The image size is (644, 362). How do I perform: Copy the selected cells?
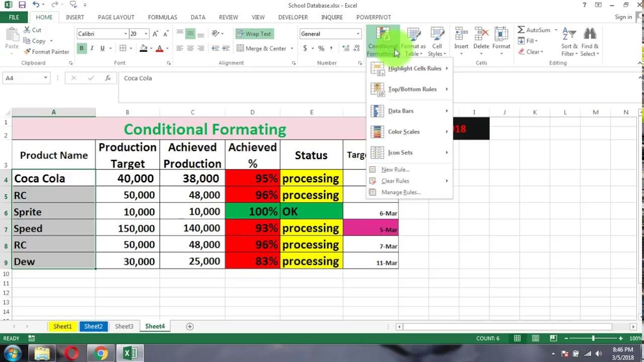coord(34,41)
